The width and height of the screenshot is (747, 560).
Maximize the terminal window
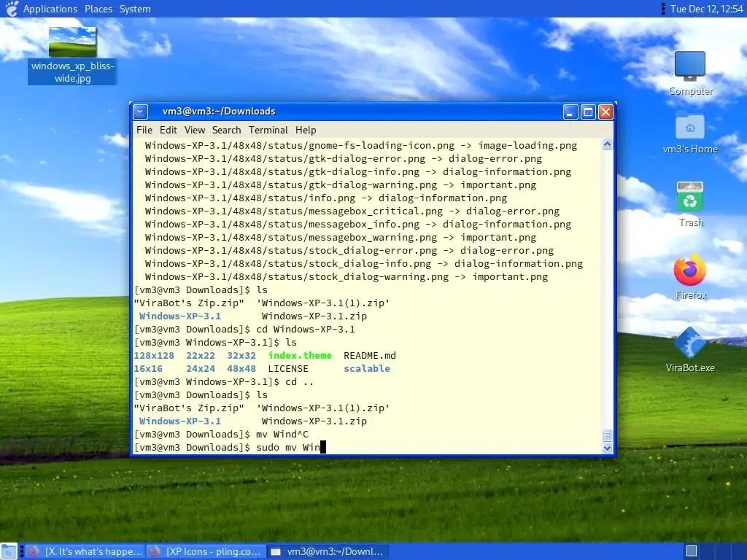coord(589,112)
